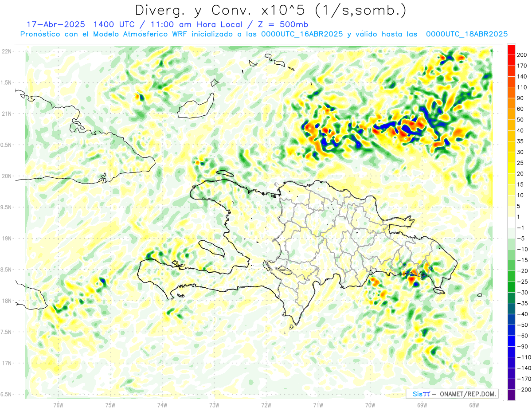
Task: Click the -110 value on the color scale
Action: 523,357
